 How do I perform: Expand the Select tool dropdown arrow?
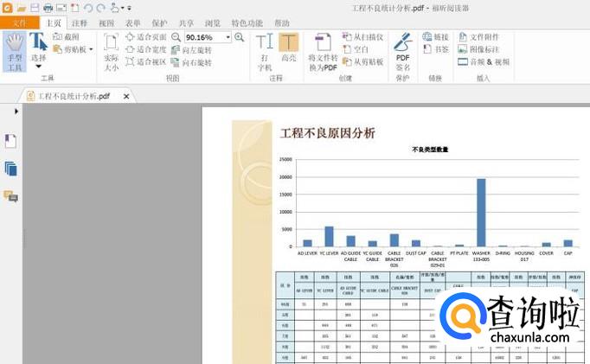click(38, 67)
